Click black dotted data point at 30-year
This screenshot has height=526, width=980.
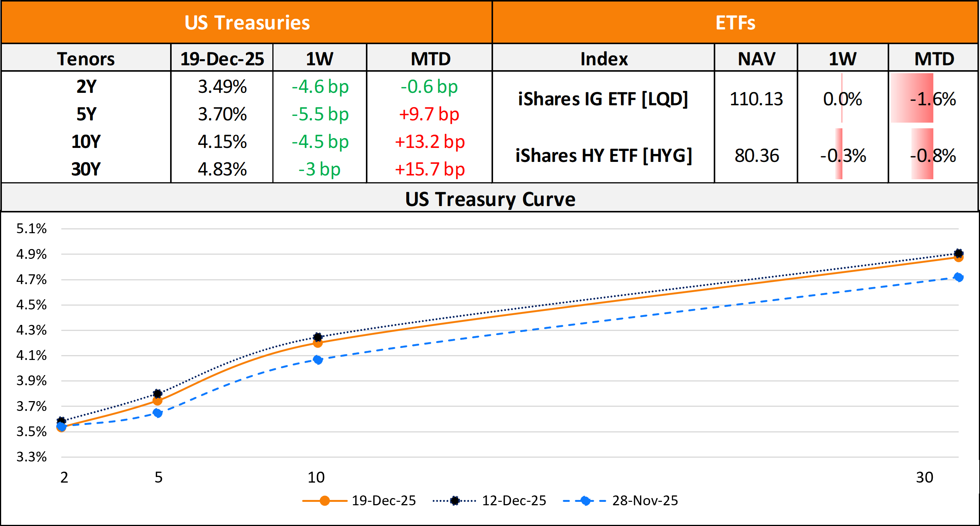pyautogui.click(x=959, y=253)
